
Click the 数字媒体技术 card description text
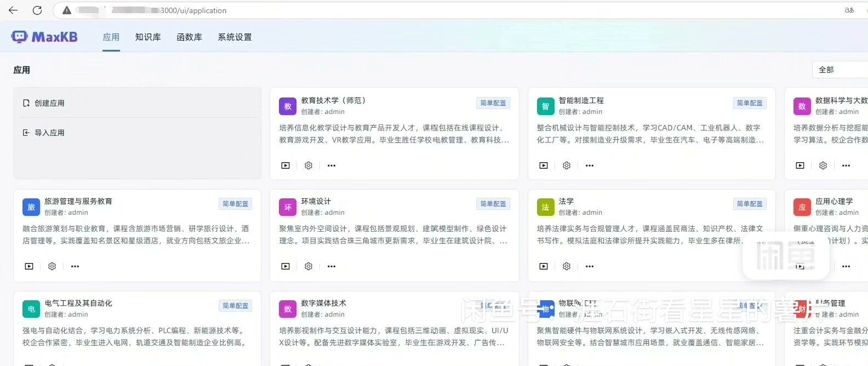[x=393, y=336]
